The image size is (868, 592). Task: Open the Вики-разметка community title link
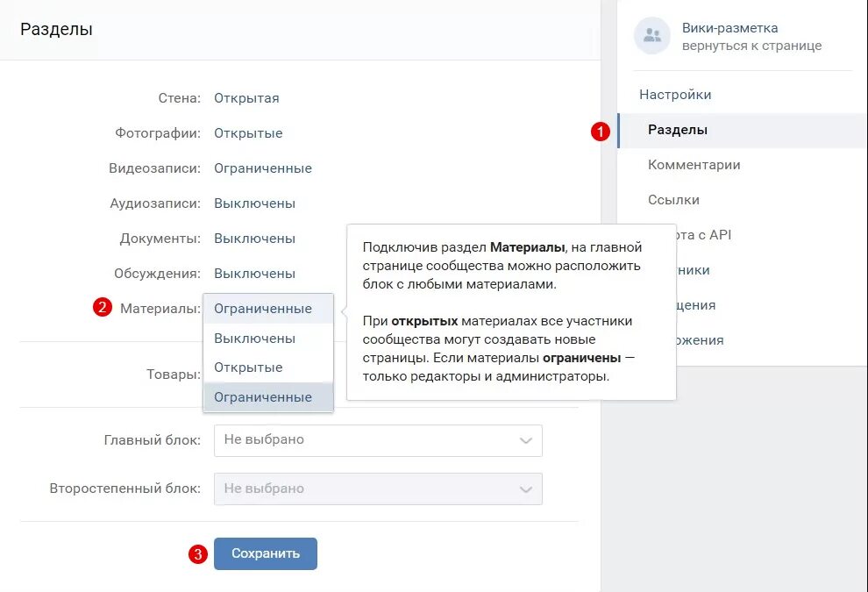point(729,28)
